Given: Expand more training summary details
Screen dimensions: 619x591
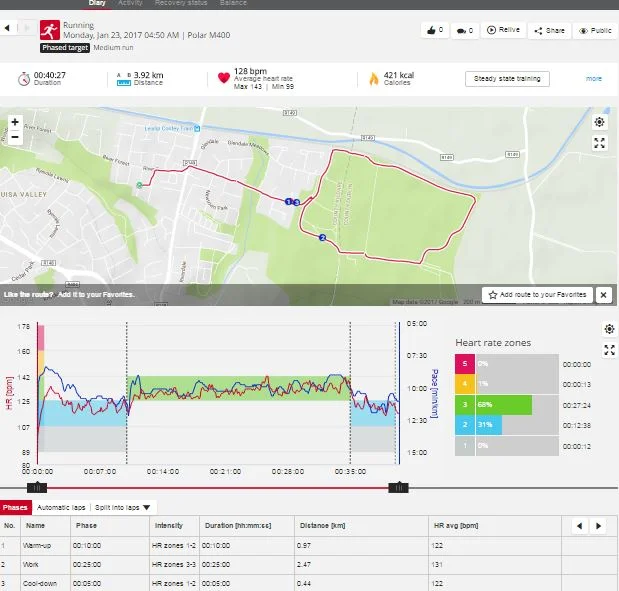Looking at the screenshot, I should 594,78.
